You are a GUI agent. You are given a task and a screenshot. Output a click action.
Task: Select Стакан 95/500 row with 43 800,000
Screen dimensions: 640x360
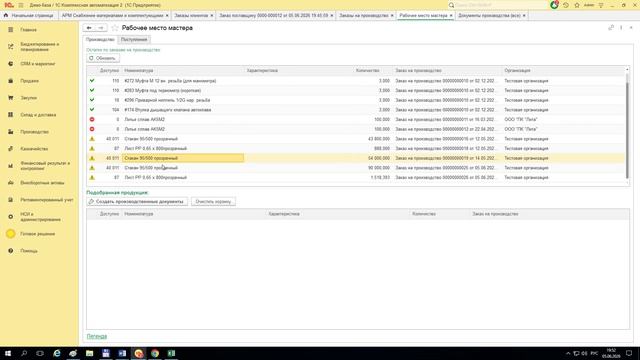[x=356, y=139]
